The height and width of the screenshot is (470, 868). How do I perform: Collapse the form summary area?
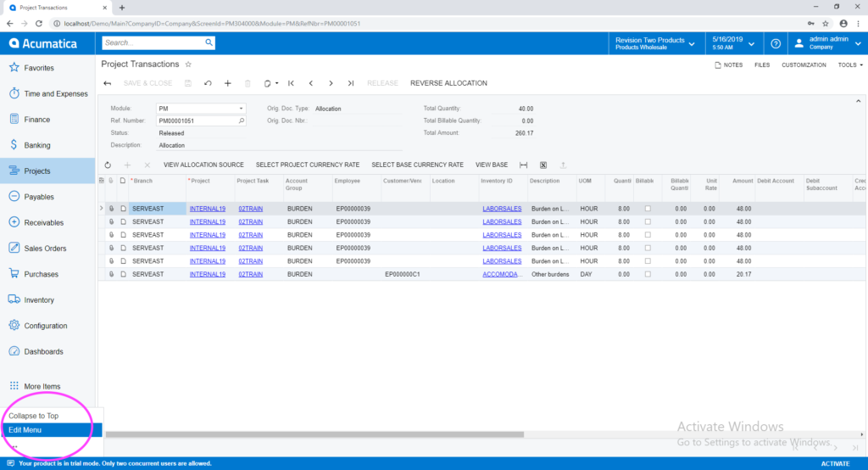(858, 102)
